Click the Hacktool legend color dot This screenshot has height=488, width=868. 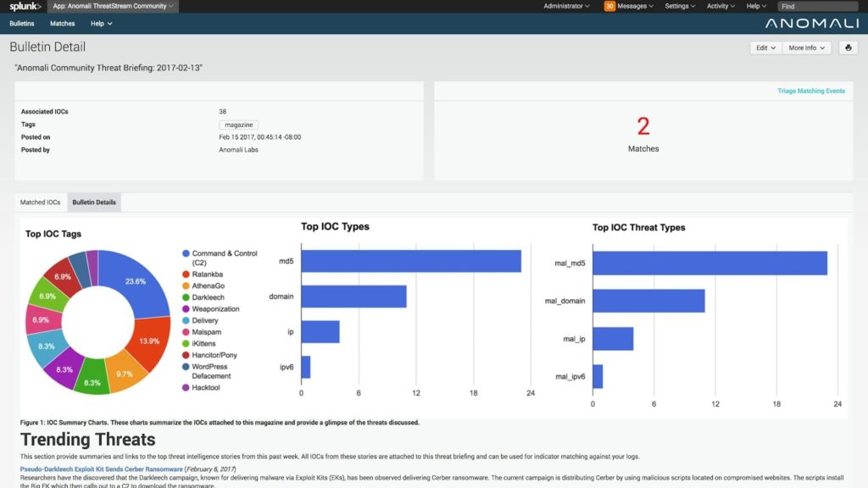186,388
